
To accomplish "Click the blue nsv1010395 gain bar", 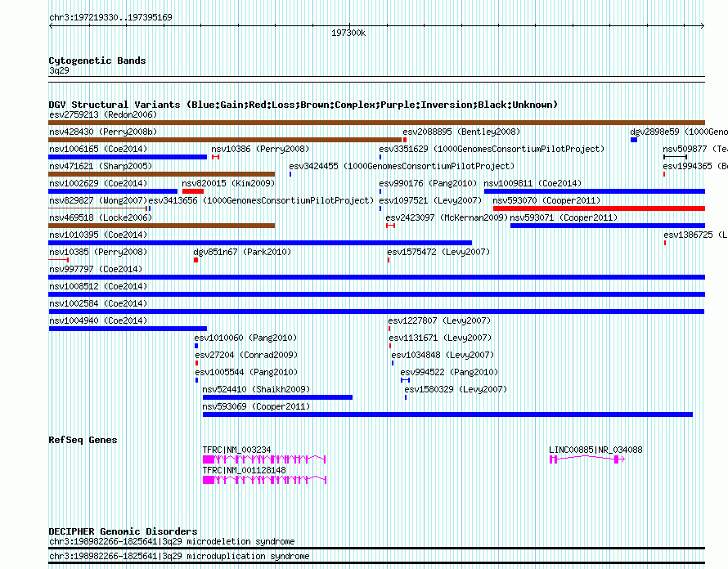I will [260, 243].
